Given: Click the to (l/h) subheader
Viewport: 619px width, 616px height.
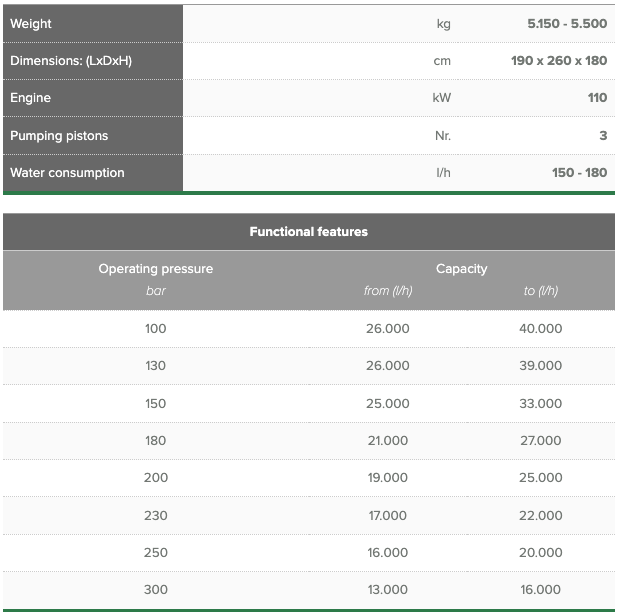Looking at the screenshot, I should pos(540,291).
